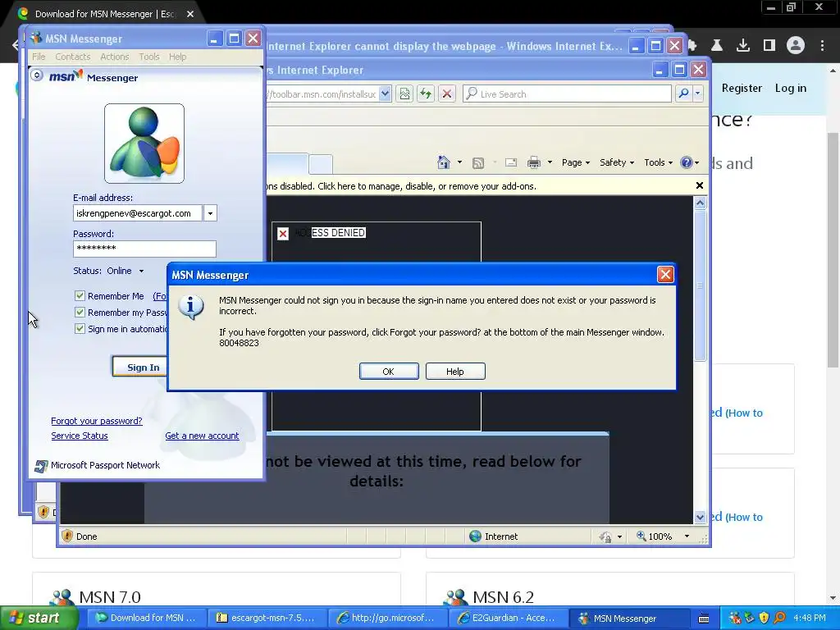Click the zoom magnifier icon in IE status bar
840x630 pixels.
tap(641, 536)
